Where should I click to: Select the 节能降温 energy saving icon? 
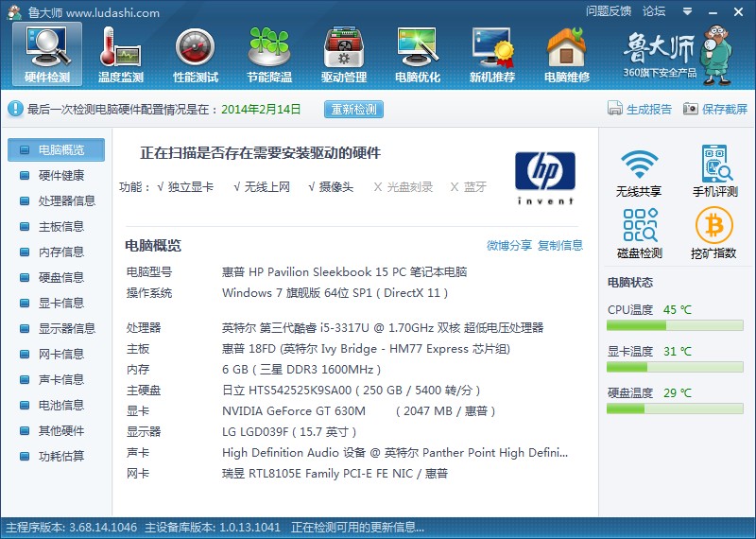(269, 53)
